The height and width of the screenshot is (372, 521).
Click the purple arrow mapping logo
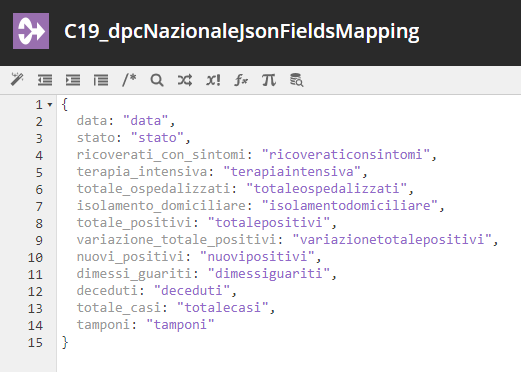click(31, 31)
